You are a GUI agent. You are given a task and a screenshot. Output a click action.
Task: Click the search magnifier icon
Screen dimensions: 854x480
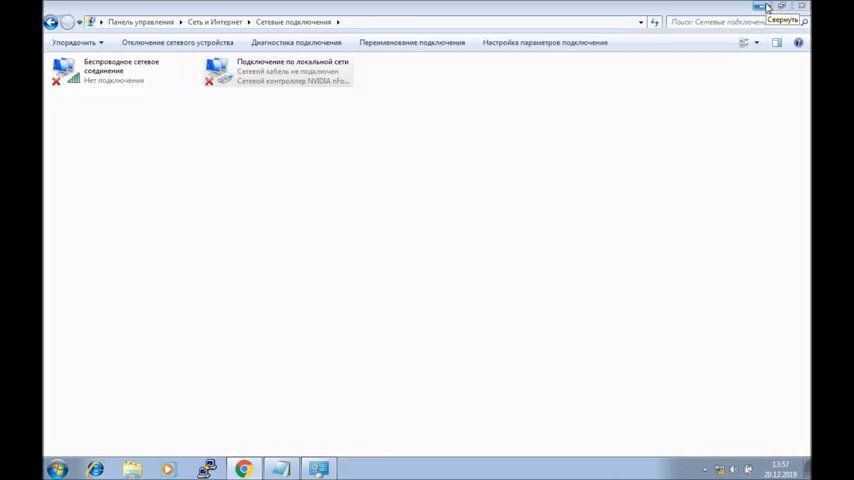click(804, 22)
